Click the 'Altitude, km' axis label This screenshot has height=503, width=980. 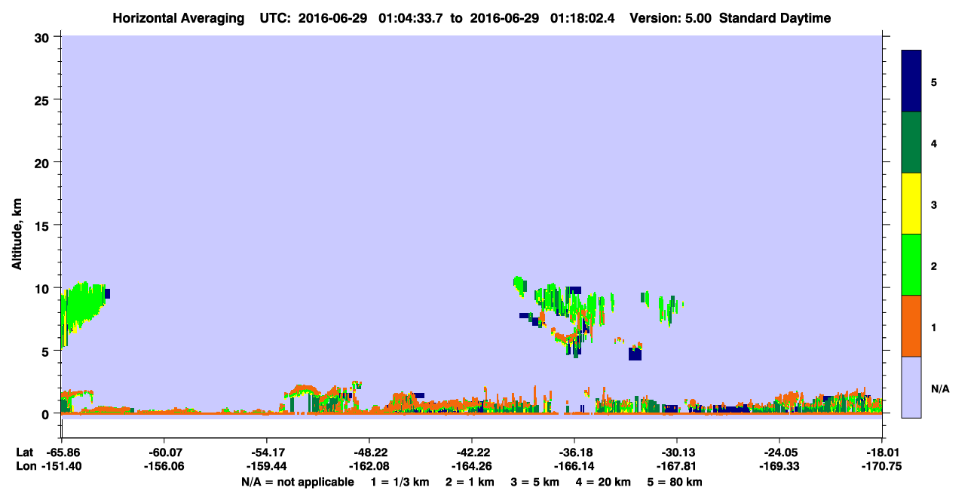pos(17,235)
